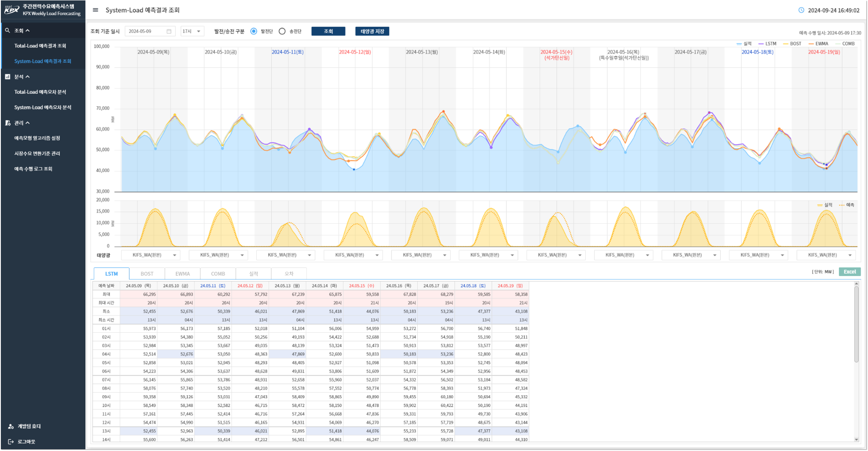
Task: Open first KIFS_WA(원본) solar dropdown
Action: point(150,255)
